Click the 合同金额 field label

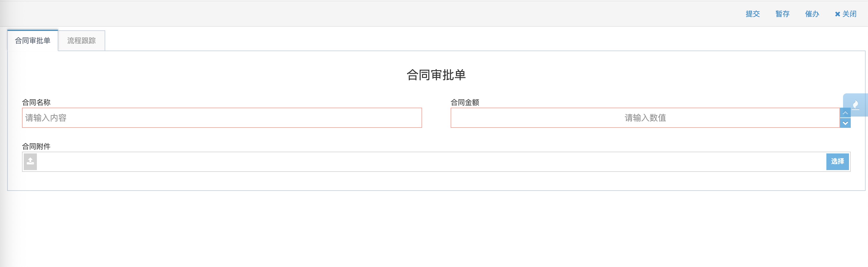click(465, 102)
